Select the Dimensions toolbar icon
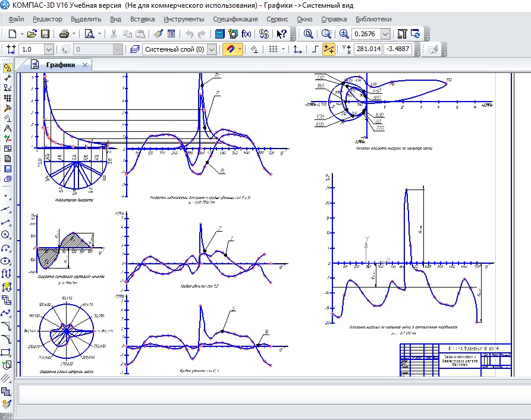The image size is (531, 420). [8, 78]
